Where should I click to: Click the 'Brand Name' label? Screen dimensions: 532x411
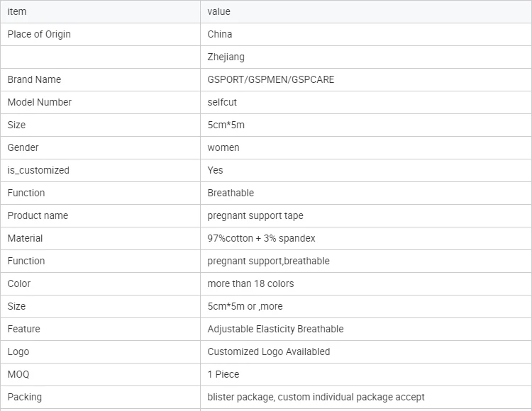click(x=34, y=79)
